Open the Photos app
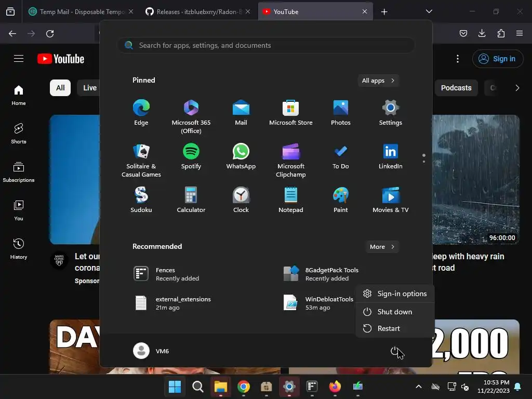This screenshot has width=532, height=399. 341,112
